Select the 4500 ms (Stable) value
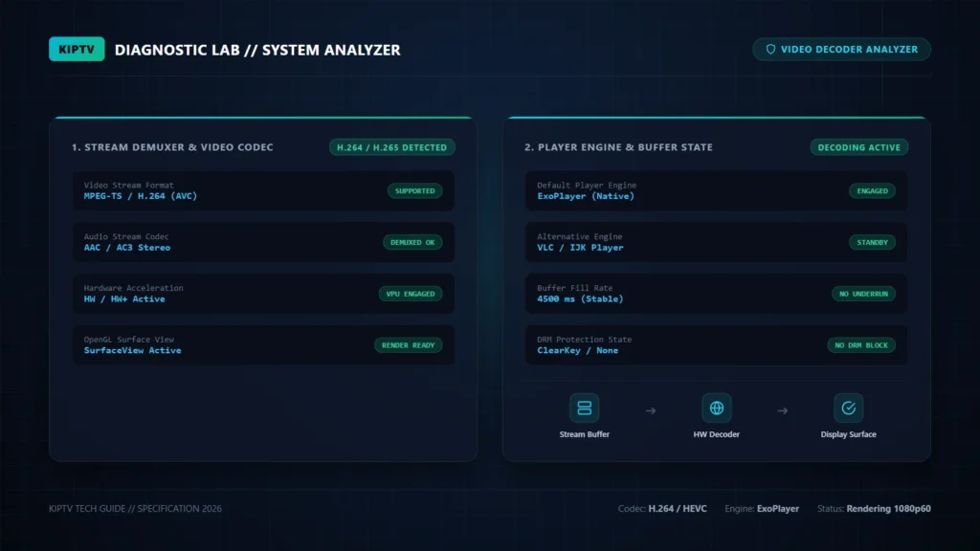Screen dimensions: 980x551 [580, 299]
